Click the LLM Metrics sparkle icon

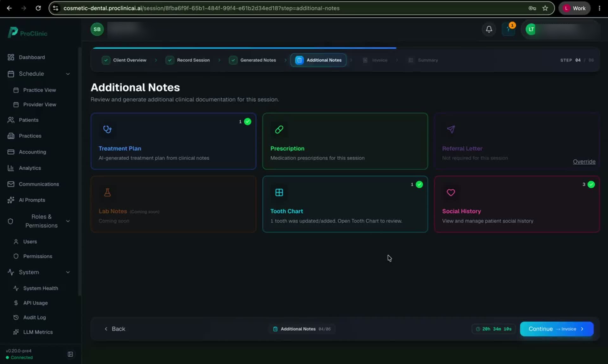[16, 332]
